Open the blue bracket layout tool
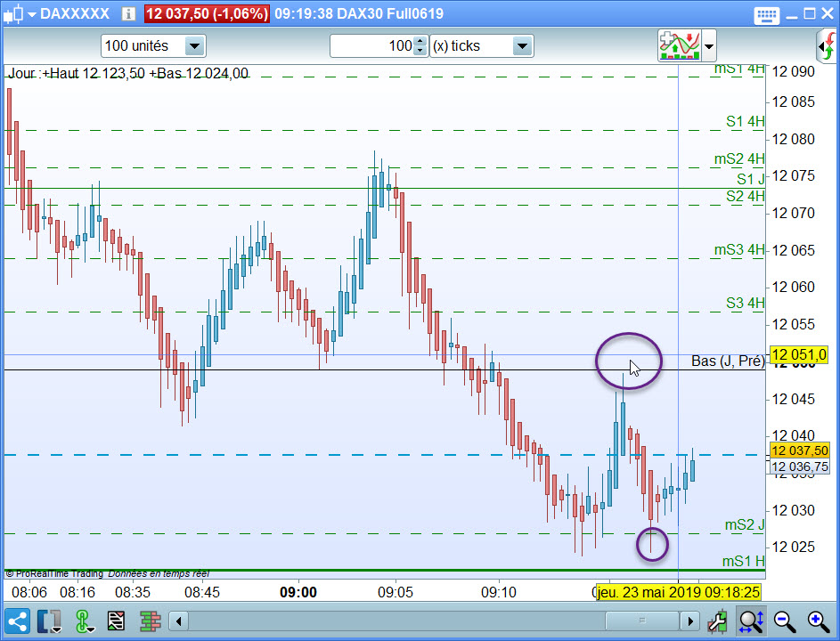840x641 pixels. point(49,621)
